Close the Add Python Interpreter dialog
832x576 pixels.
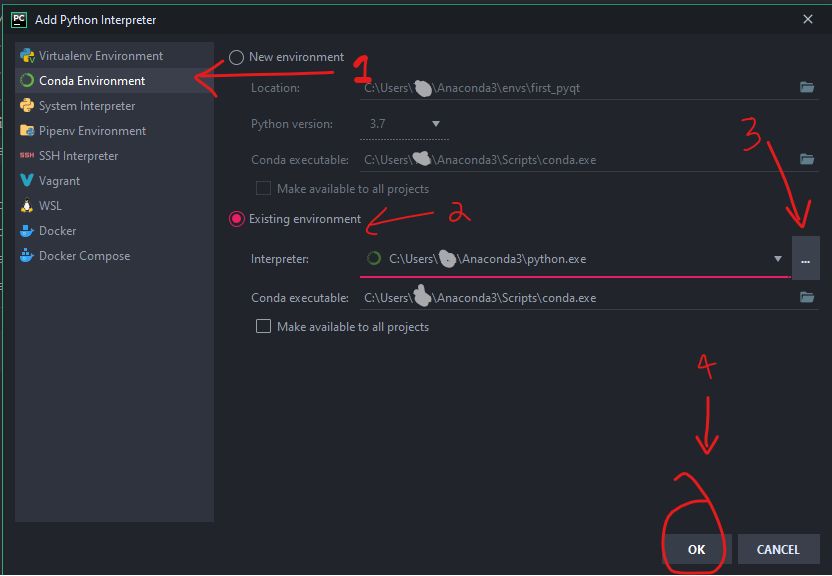(808, 20)
